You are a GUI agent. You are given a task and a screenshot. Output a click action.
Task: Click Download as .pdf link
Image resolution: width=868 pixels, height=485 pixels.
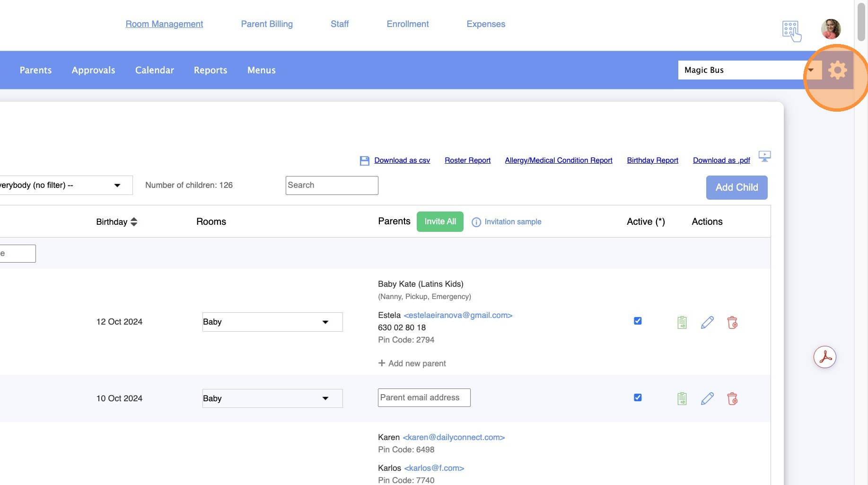click(721, 160)
